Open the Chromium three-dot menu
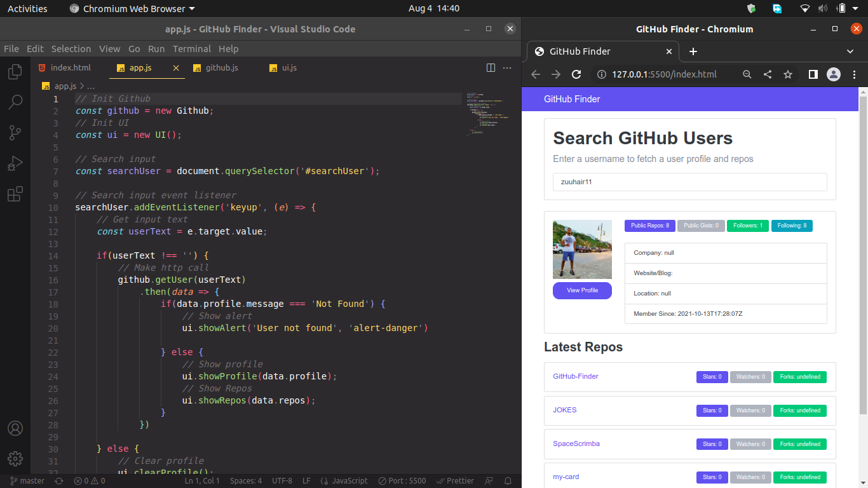Screen dimensions: 868x488 [854, 74]
